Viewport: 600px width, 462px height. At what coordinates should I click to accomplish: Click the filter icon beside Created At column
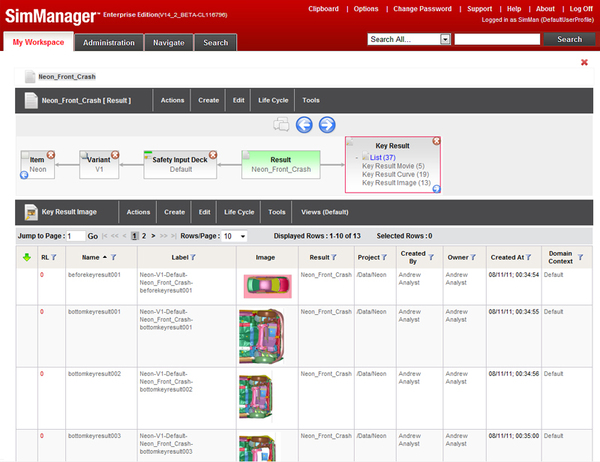point(530,257)
